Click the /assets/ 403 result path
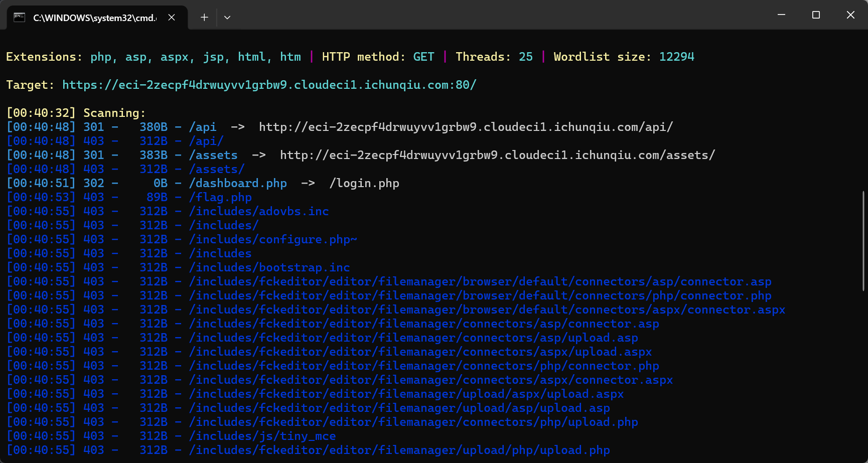868x463 pixels. [217, 169]
